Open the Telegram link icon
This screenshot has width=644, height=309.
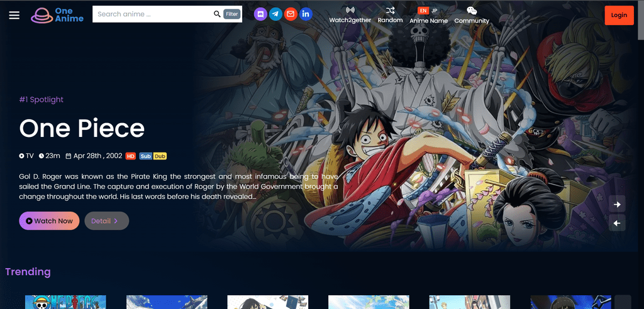[275, 14]
